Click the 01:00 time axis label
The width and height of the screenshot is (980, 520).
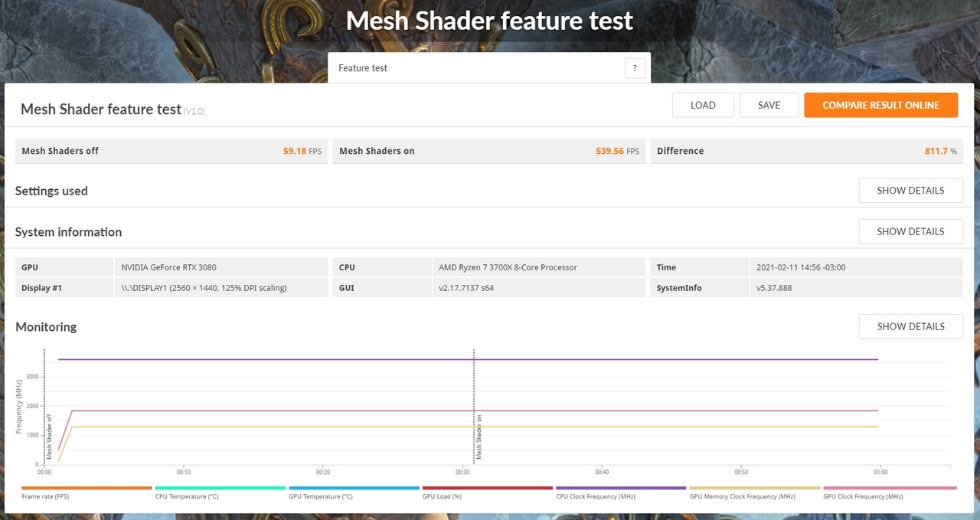coord(880,473)
